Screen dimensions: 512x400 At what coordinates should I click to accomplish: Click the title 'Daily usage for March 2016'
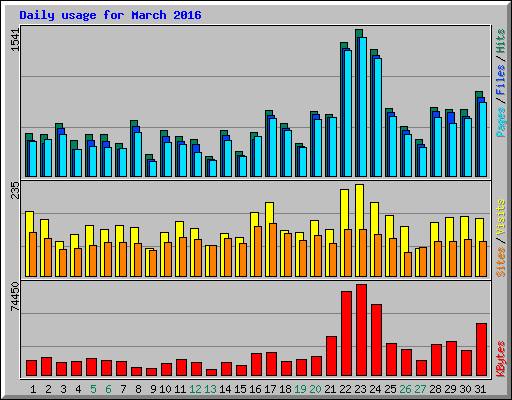pos(110,15)
